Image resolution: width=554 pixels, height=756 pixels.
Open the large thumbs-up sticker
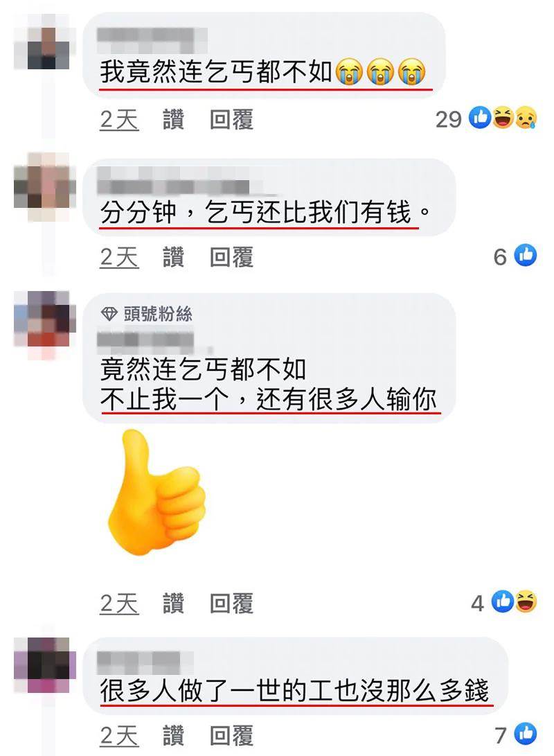pos(156,492)
